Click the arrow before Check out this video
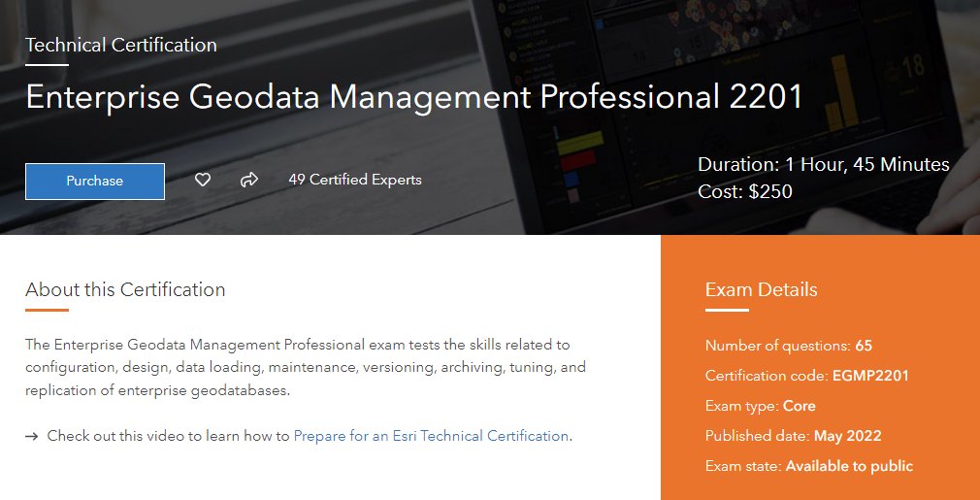Viewport: 980px width, 500px height. coord(32,436)
